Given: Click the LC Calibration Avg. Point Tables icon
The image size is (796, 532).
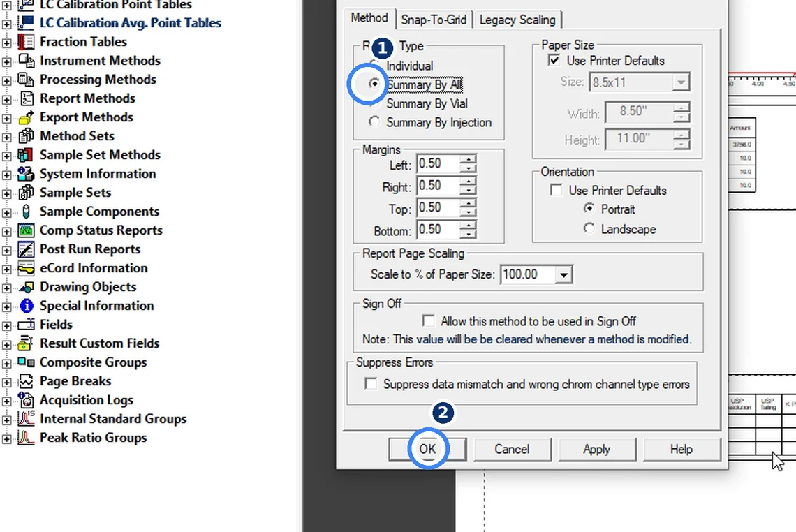Looking at the screenshot, I should (26, 23).
